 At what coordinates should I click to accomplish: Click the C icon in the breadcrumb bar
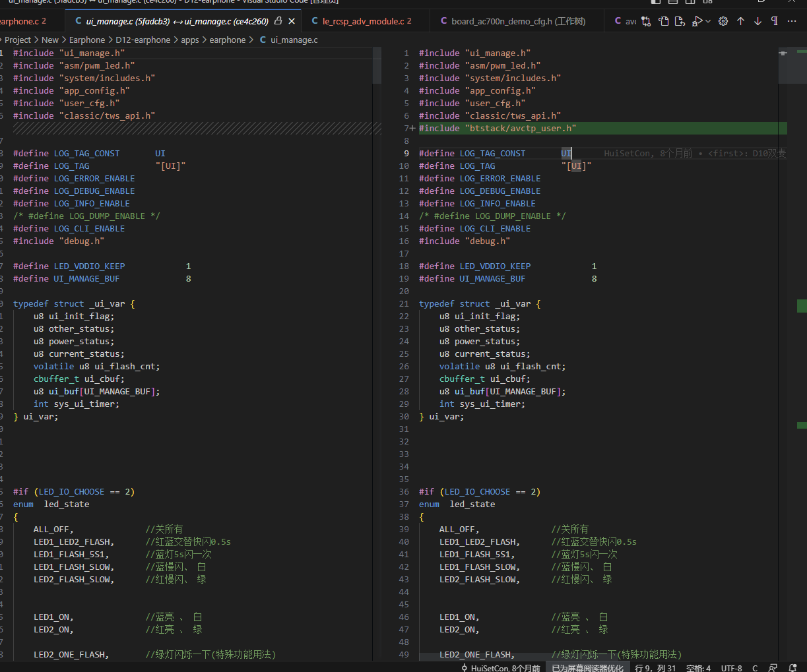click(263, 40)
